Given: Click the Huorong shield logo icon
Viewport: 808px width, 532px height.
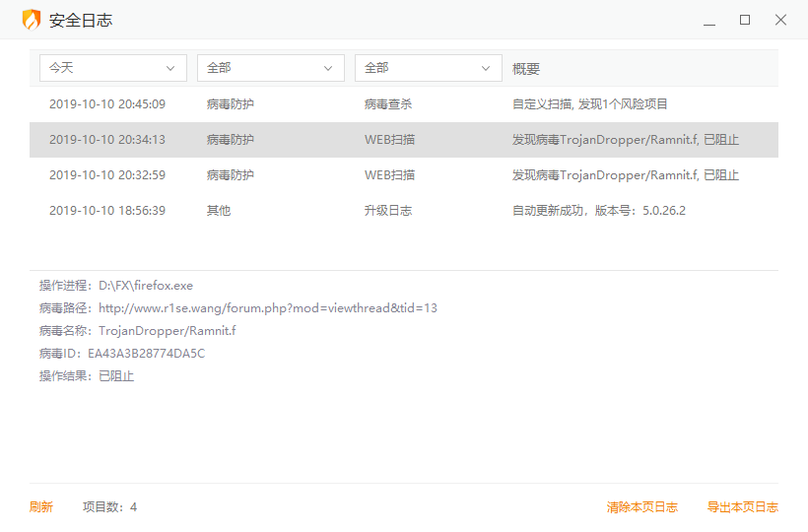Looking at the screenshot, I should tap(32, 20).
